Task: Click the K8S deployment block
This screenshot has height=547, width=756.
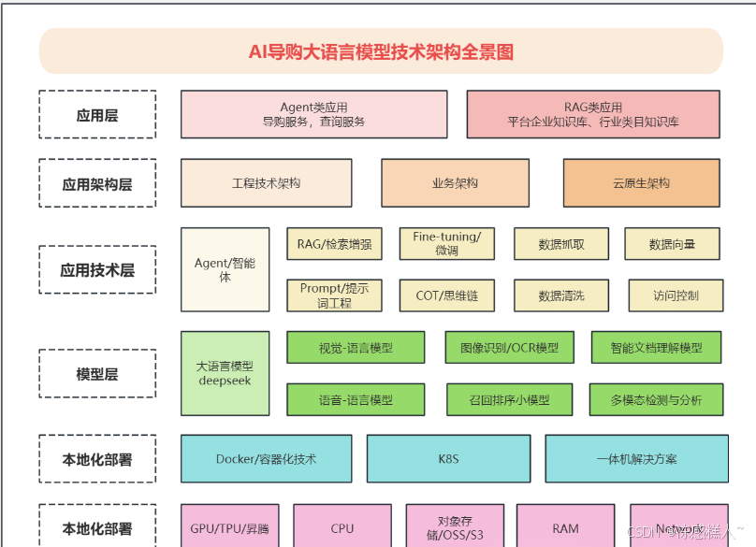Action: [x=448, y=459]
